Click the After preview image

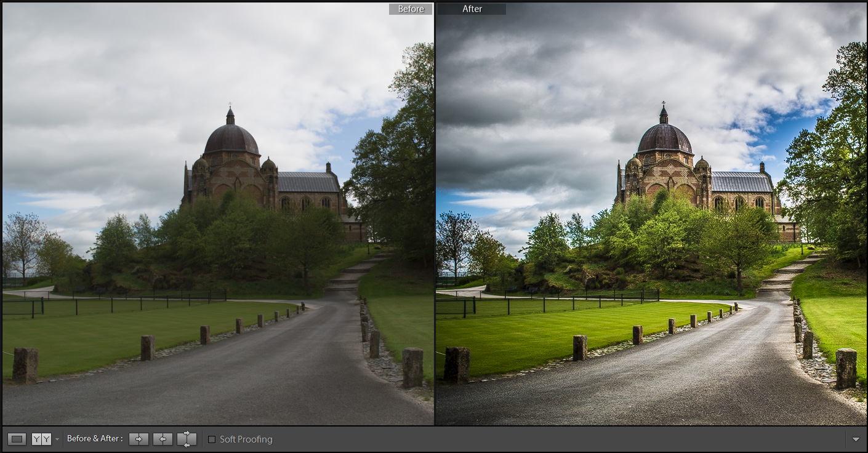651,214
